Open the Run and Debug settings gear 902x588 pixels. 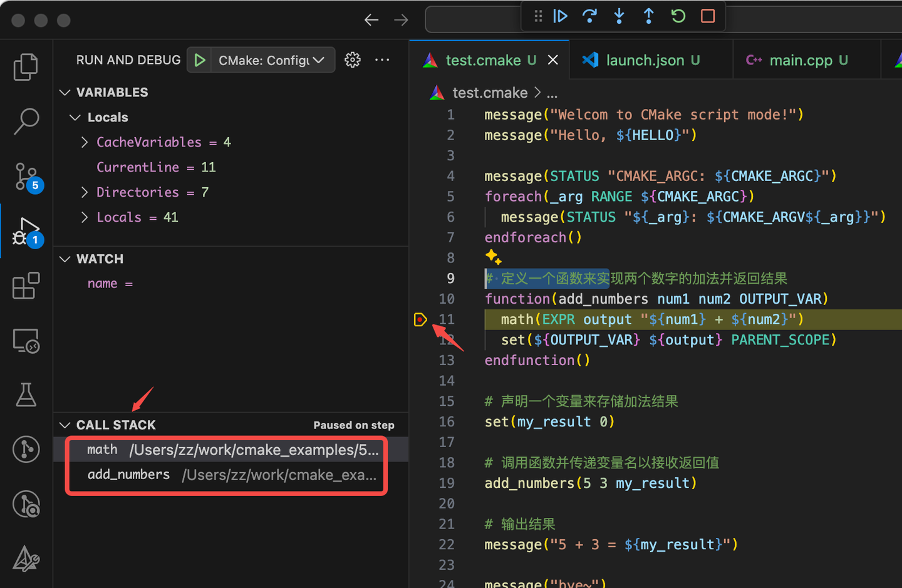point(352,59)
